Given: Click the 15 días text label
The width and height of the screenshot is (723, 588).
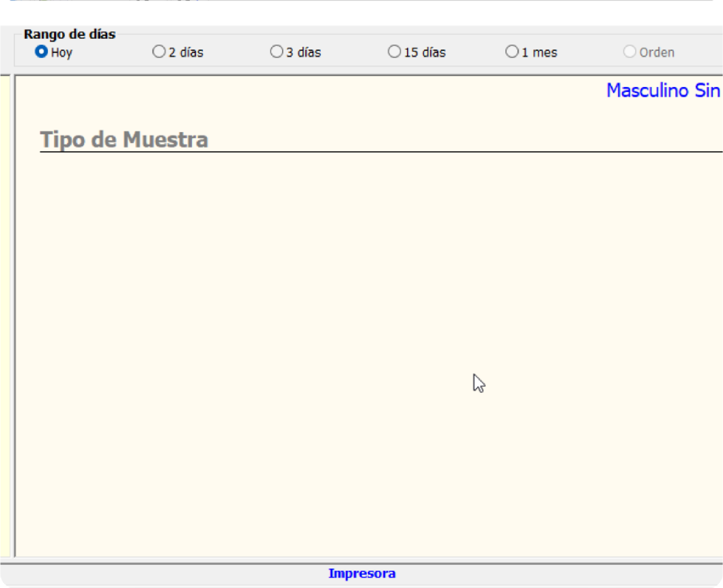Looking at the screenshot, I should click(x=425, y=52).
